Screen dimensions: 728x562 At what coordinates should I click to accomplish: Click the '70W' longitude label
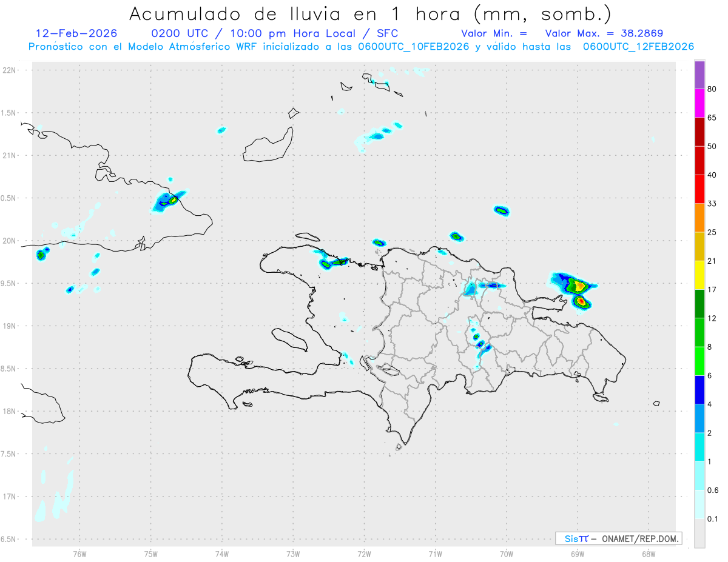(x=507, y=554)
